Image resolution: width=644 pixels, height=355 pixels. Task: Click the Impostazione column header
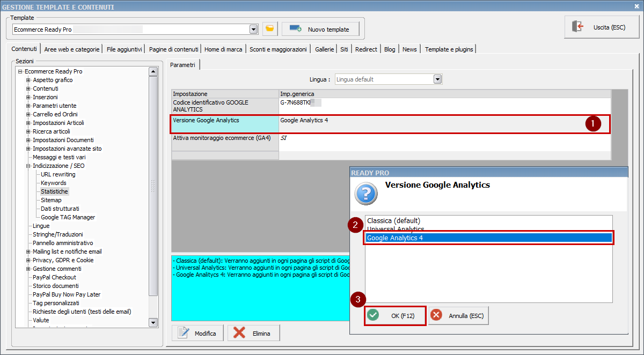225,94
